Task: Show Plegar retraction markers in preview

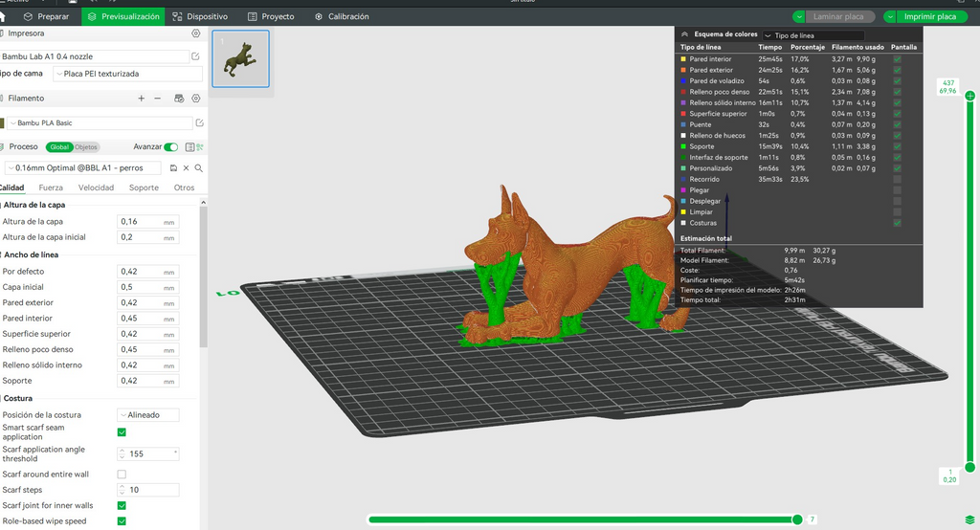Action: (897, 190)
